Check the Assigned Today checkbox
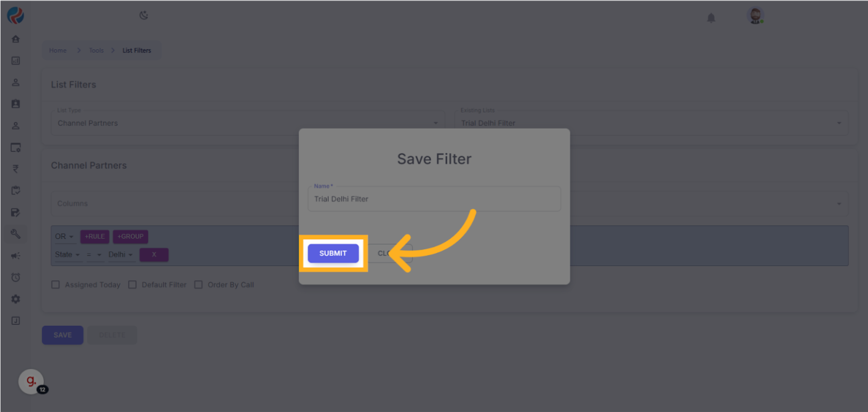Viewport: 868px width, 412px height. pyautogui.click(x=55, y=285)
